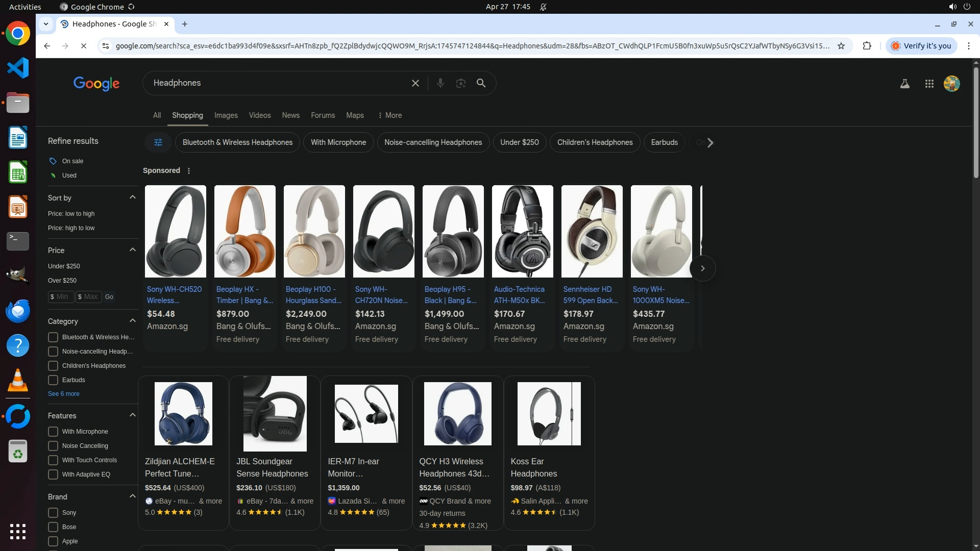Viewport: 980px width, 551px height.
Task: Check the Earbuds category checkbox
Action: [53, 380]
